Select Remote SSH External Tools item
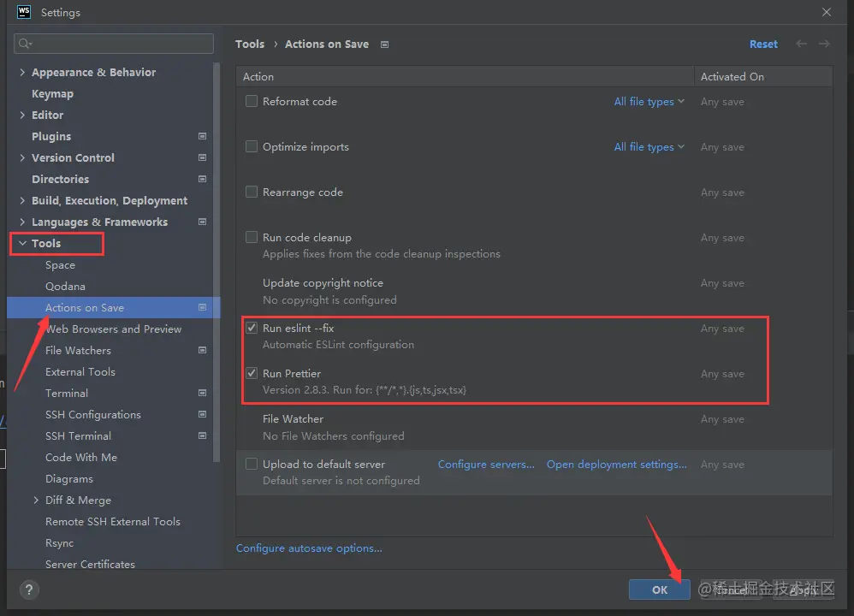854x616 pixels. (x=113, y=521)
